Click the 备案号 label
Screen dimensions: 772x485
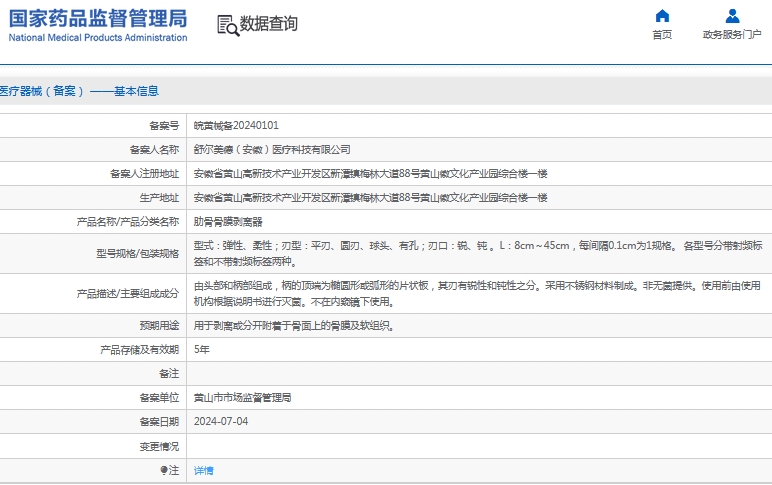coord(164,126)
